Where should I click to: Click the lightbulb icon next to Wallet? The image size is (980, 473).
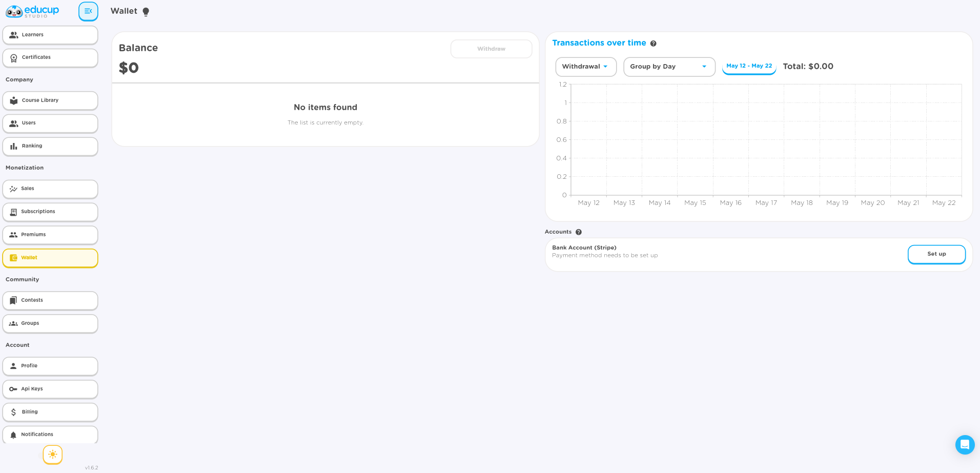pyautogui.click(x=146, y=12)
